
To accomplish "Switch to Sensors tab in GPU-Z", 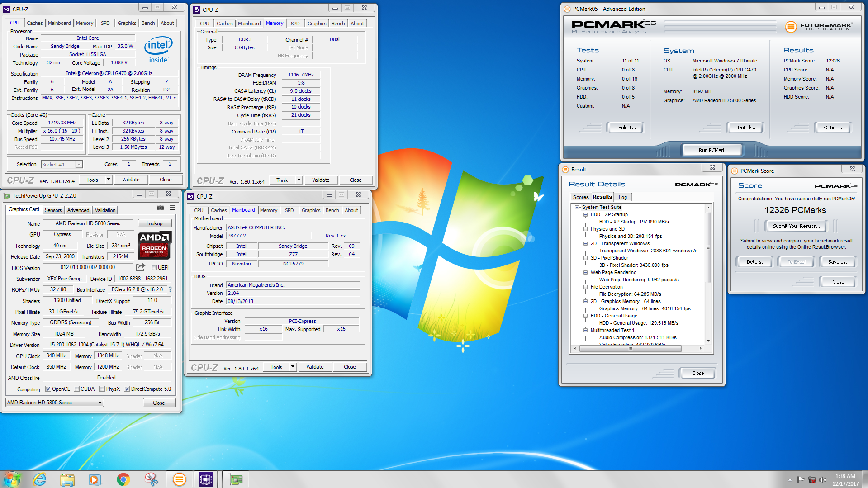I will pos(53,210).
